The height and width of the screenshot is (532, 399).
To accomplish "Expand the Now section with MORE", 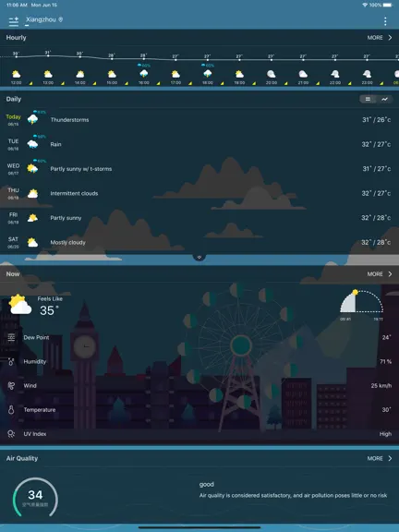I will tap(380, 274).
